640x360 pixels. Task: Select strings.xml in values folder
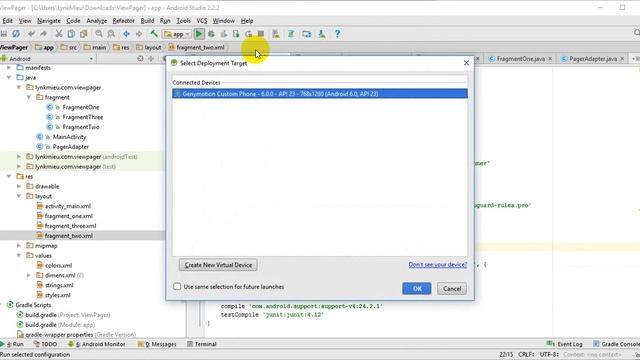coord(59,285)
